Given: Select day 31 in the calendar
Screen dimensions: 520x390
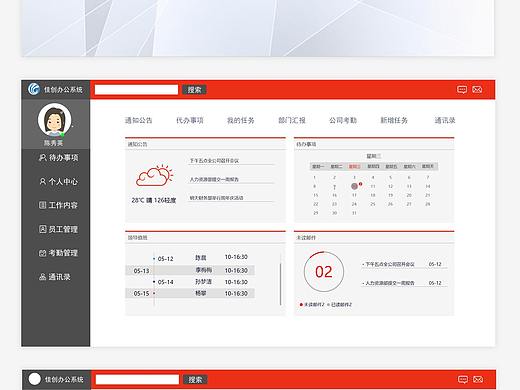Looking at the screenshot, I should (x=354, y=213).
